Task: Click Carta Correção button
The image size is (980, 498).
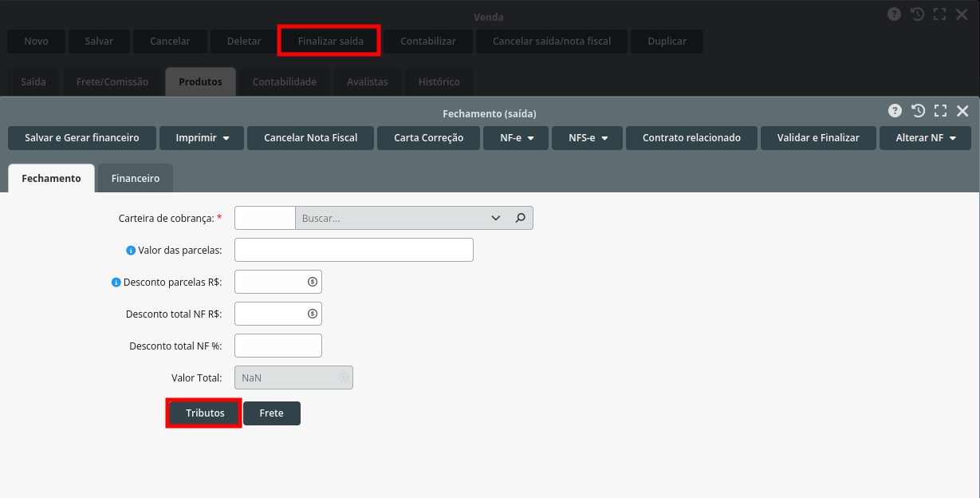Action: coord(429,138)
